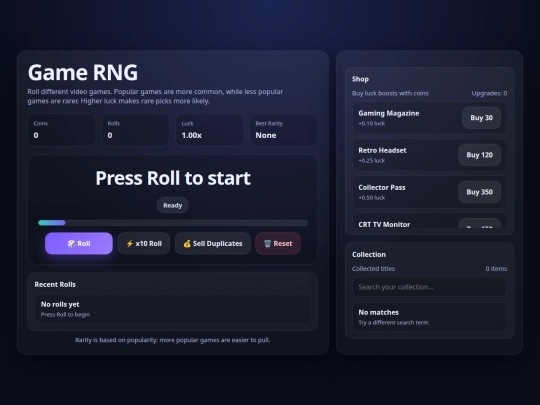Buy the Collector Pass for 350
540x405 pixels.
(x=479, y=192)
